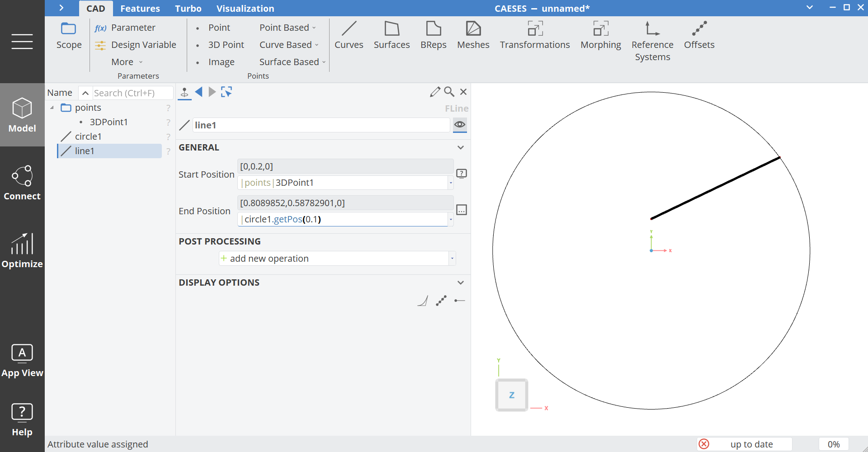Image resolution: width=868 pixels, height=452 pixels.
Task: Toggle the start point marker display option
Action: click(460, 301)
